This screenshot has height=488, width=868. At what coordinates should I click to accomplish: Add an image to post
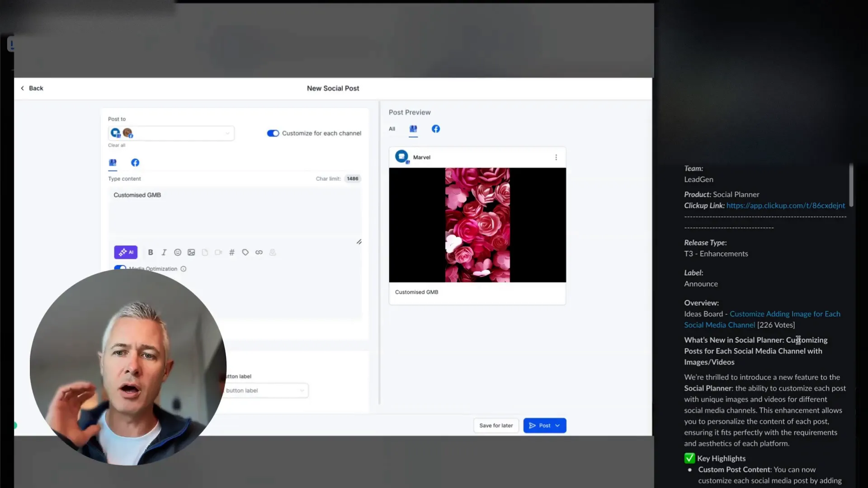coord(191,252)
